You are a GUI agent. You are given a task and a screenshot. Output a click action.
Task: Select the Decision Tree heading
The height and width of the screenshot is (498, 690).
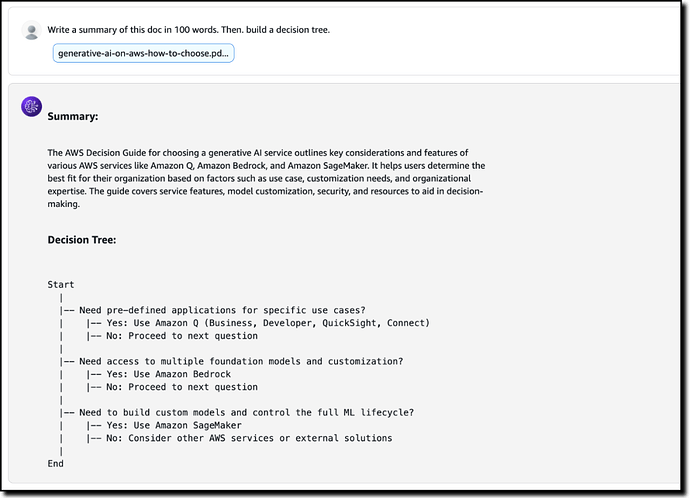coord(82,240)
